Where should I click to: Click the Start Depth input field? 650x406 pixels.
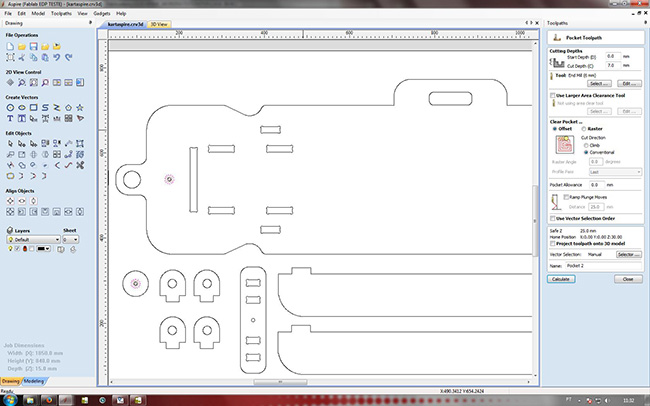click(x=613, y=56)
